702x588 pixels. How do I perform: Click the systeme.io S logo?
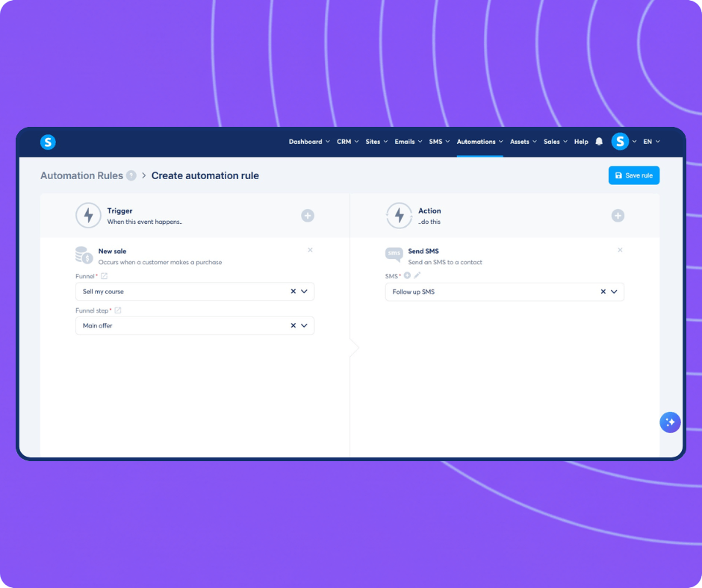coord(48,142)
